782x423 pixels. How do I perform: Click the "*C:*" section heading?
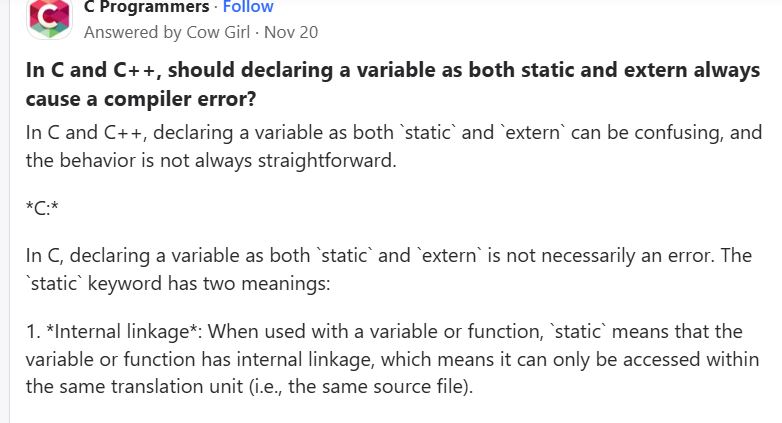pos(42,207)
